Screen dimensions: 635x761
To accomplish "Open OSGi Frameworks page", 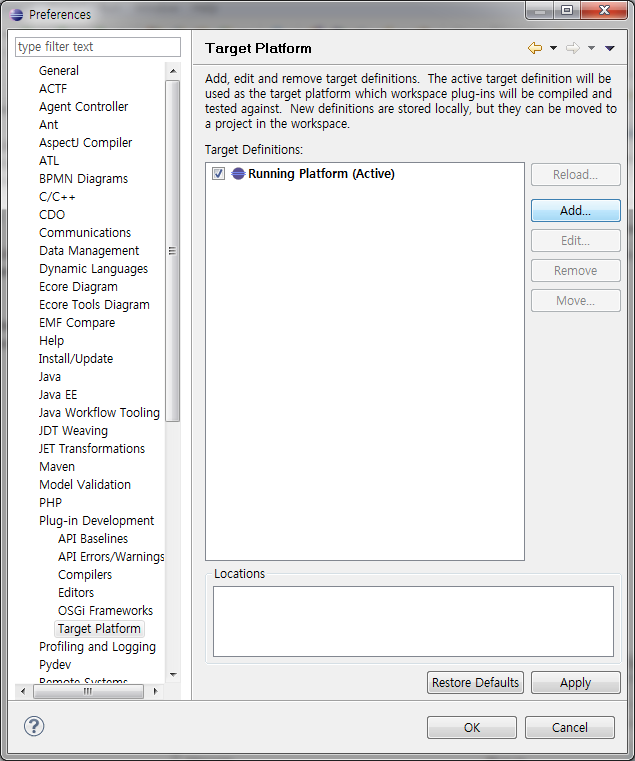I will point(105,611).
